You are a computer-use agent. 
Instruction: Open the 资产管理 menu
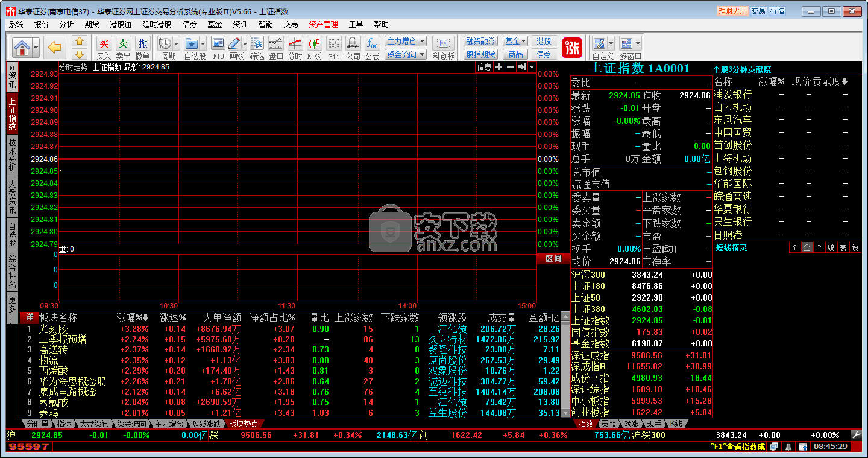click(x=323, y=24)
